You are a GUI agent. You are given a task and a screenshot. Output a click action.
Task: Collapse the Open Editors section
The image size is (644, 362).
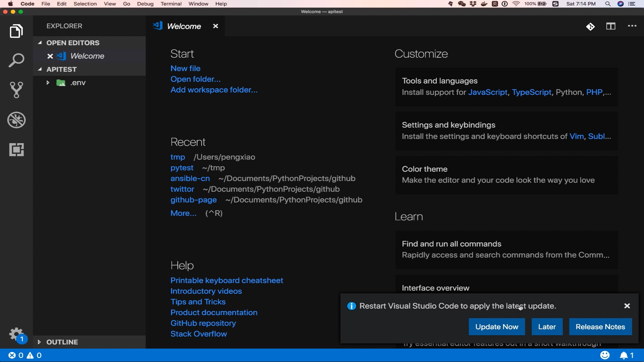point(40,43)
